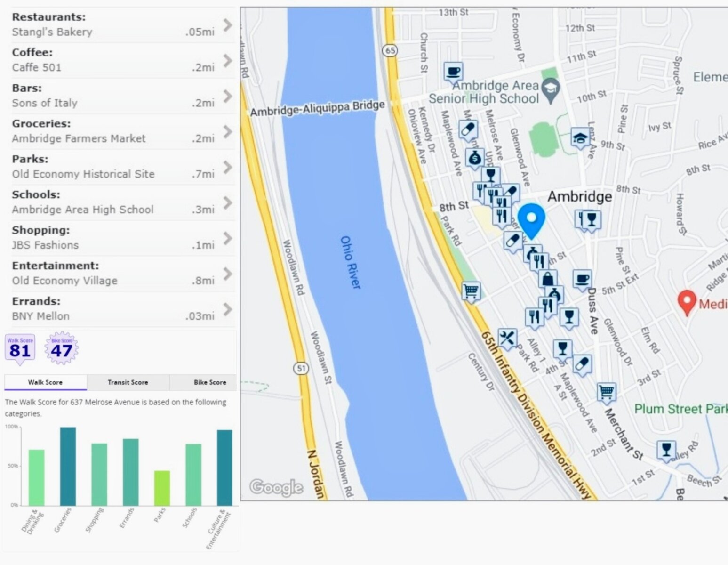Expand the Entertainment row chevron

(x=228, y=274)
